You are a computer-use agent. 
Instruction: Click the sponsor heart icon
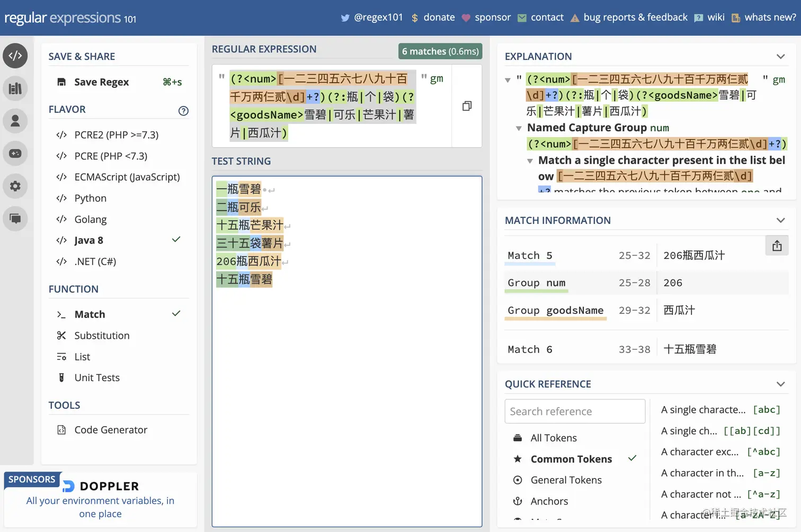point(466,18)
